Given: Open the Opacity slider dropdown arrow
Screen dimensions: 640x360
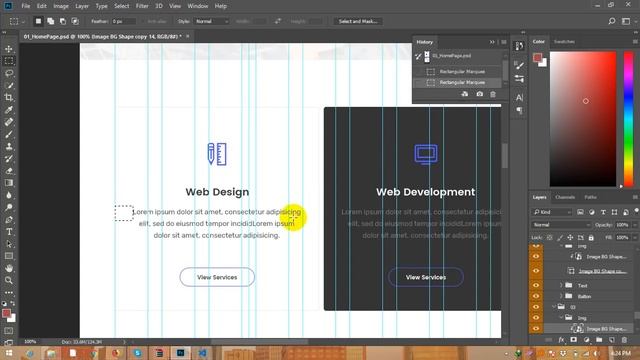Looking at the screenshot, I should click(635, 225).
